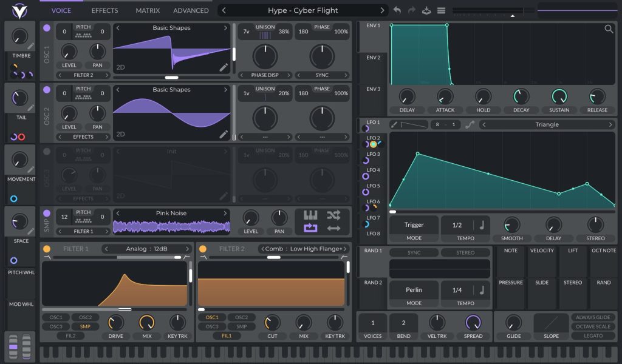Click the SUSTAIN knob of envelope
Viewport: 622px width, 364px height.
pyautogui.click(x=559, y=96)
